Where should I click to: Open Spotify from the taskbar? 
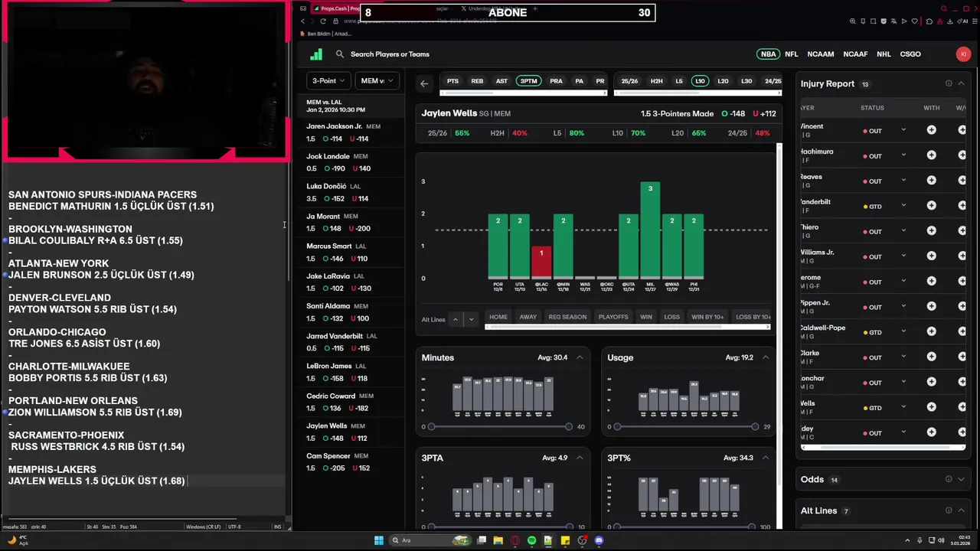(531, 540)
